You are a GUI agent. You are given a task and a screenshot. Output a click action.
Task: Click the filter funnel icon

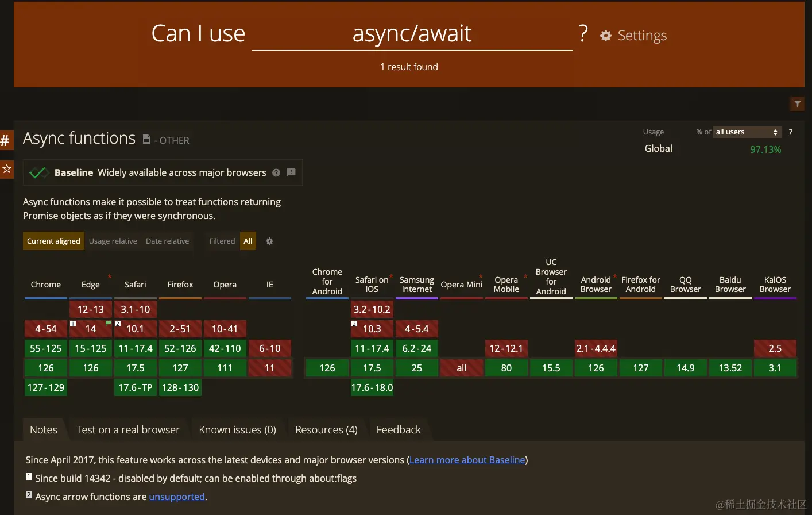(798, 103)
